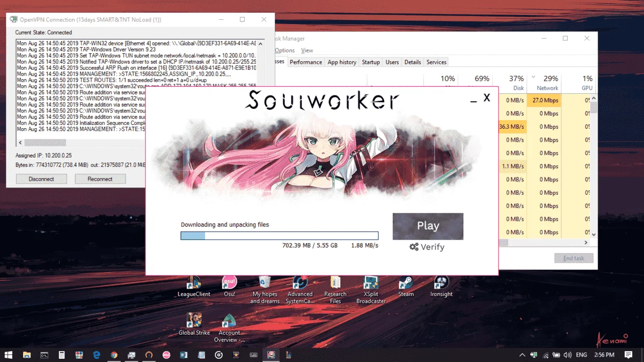Show hidden system tray icons
The image size is (644, 362).
(522, 354)
